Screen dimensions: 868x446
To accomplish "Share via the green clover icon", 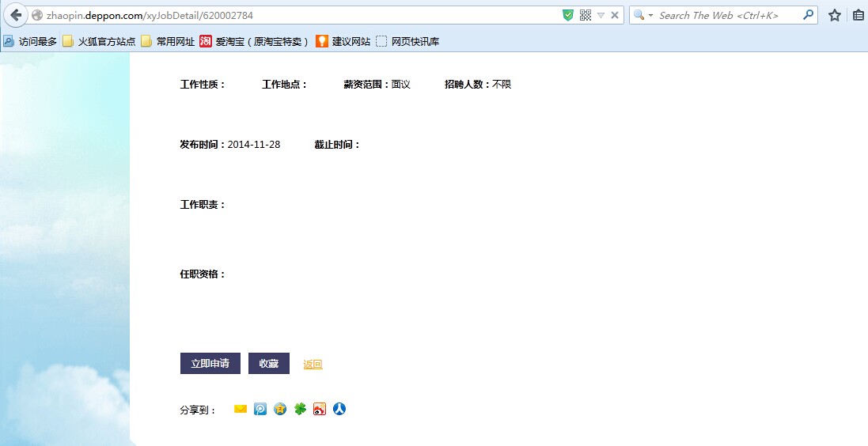I will coord(300,409).
